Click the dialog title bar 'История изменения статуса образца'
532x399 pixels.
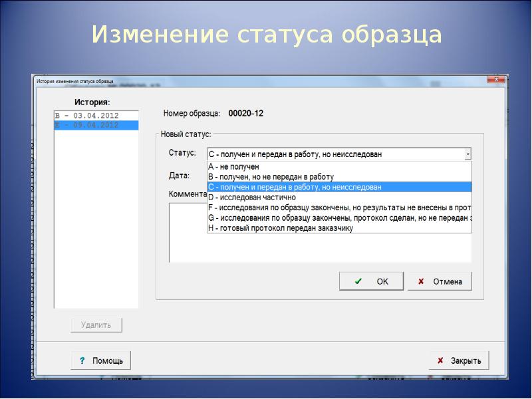pyautogui.click(x=199, y=80)
